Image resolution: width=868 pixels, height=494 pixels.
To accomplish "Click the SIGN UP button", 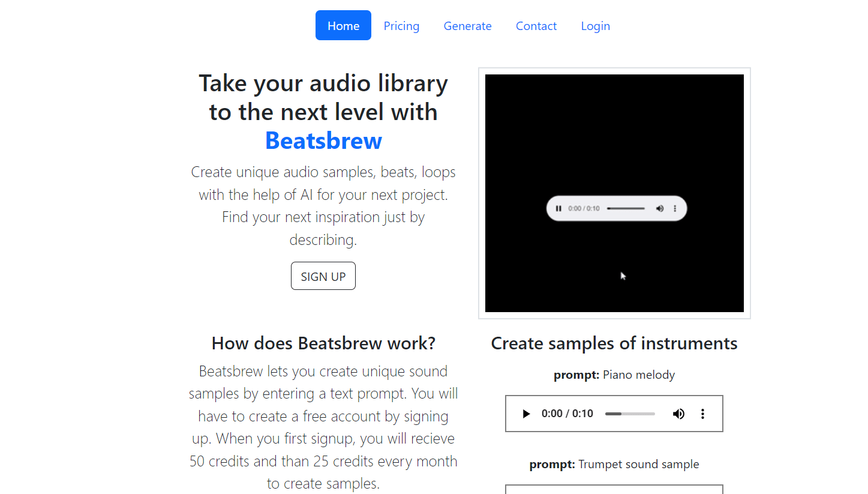I will pos(323,276).
